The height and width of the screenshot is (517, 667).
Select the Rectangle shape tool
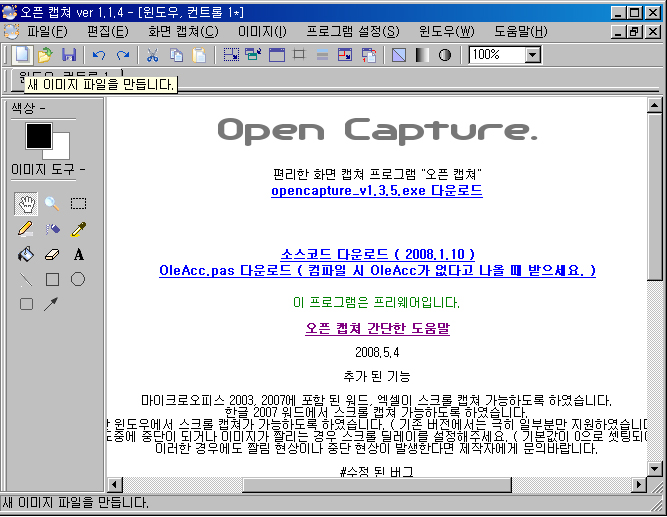(x=52, y=280)
